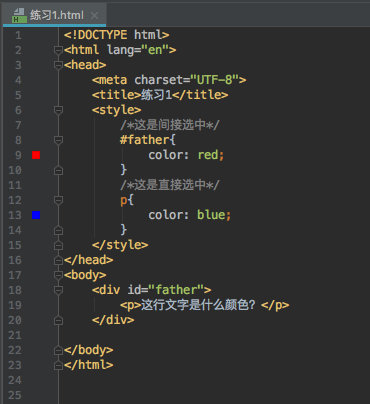The height and width of the screenshot is (404, 370).
Task: Click closing div fold marker on line 20
Action: pyautogui.click(x=58, y=320)
